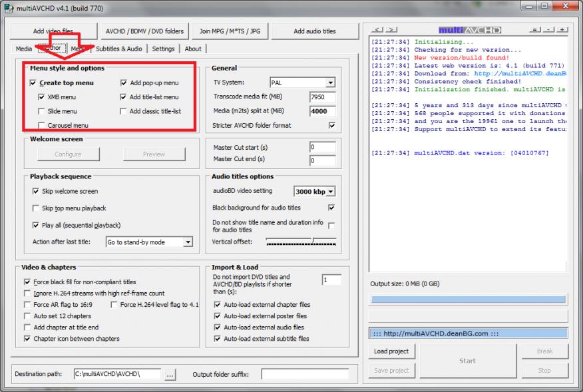
Task: Click the Welcome screen Preview button
Action: coord(154,154)
